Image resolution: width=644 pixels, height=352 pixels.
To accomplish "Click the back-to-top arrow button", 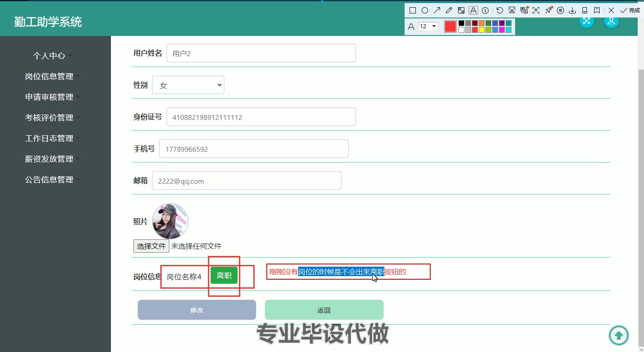I will pyautogui.click(x=619, y=335).
